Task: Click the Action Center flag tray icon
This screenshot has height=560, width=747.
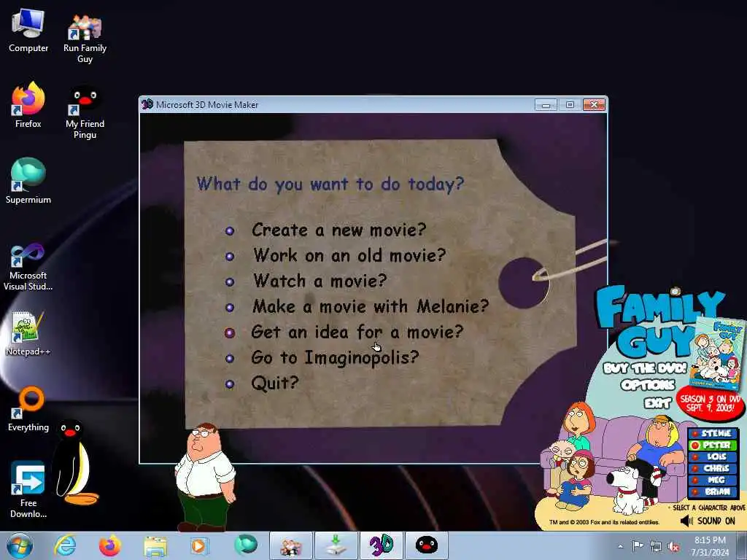Action: click(x=638, y=546)
